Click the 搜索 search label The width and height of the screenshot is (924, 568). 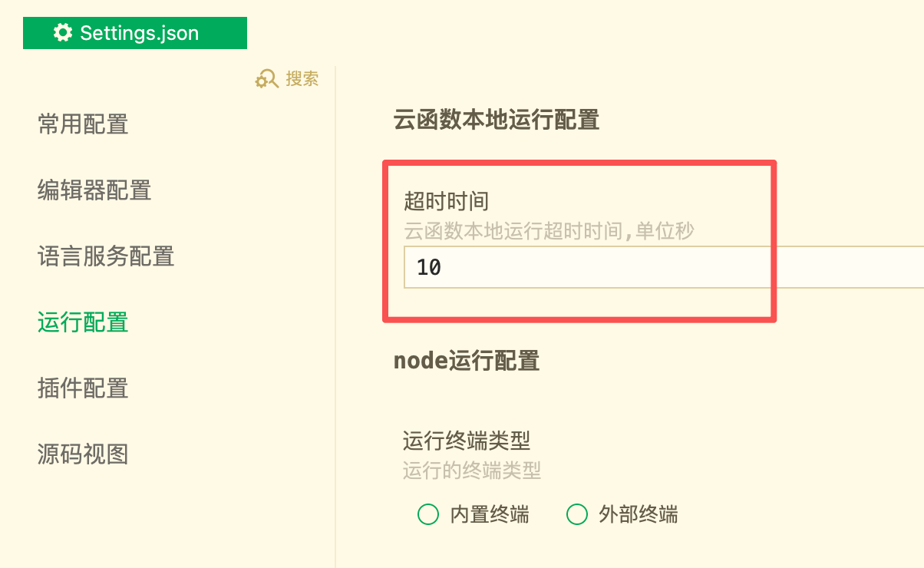[x=302, y=79]
